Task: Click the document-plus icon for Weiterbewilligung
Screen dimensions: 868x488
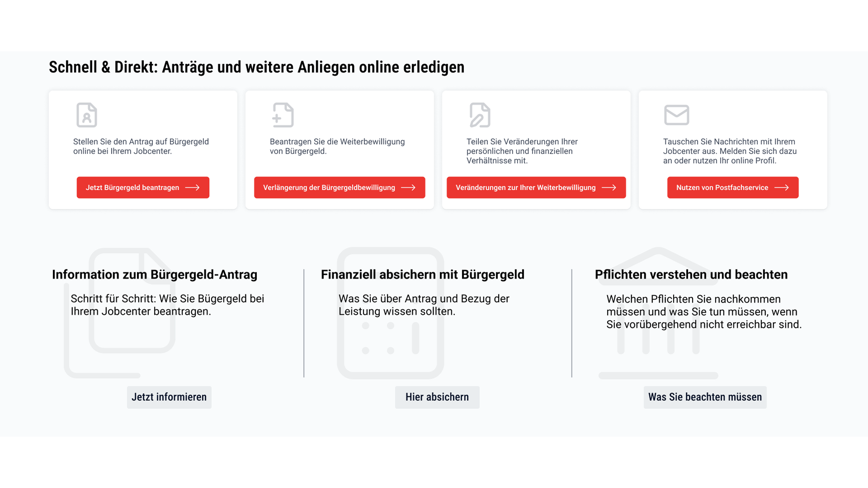Action: pyautogui.click(x=283, y=115)
